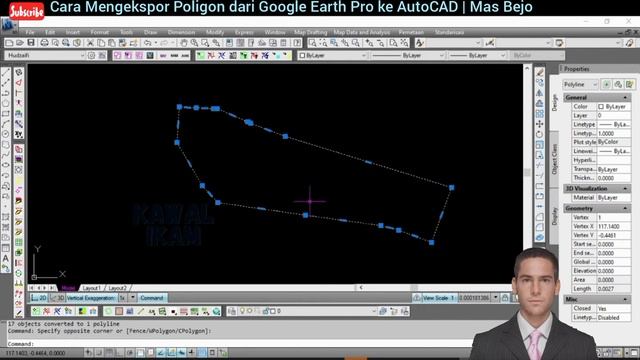Image resolution: width=640 pixels, height=360 pixels.
Task: Collapse the 3D Visualization section
Action: coord(625,189)
